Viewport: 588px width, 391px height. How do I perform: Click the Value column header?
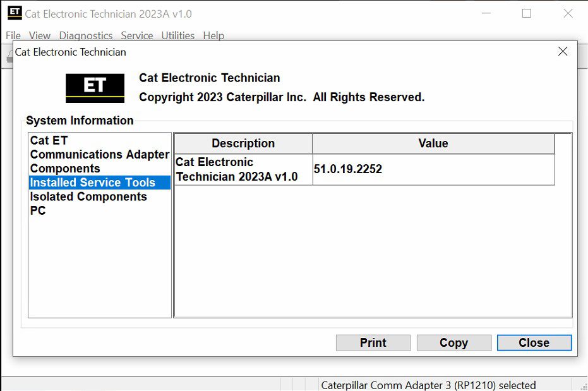click(x=433, y=143)
